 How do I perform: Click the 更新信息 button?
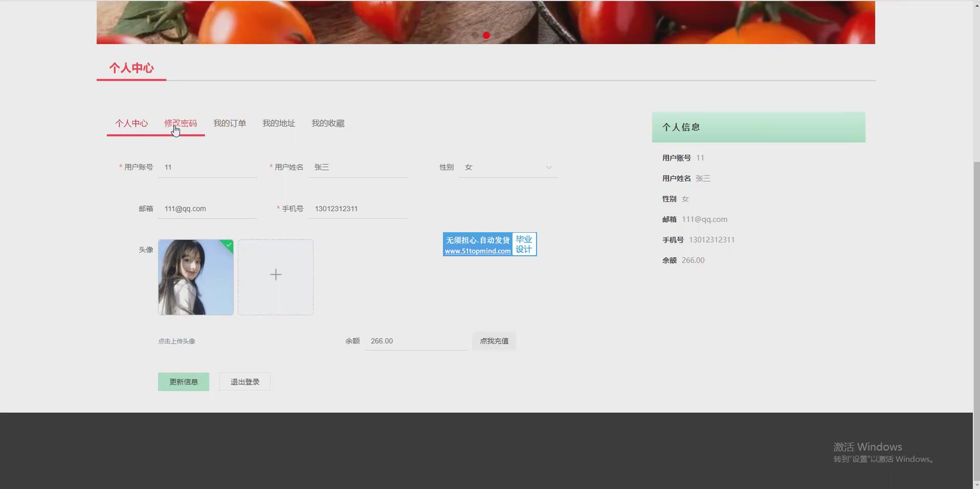coord(184,382)
